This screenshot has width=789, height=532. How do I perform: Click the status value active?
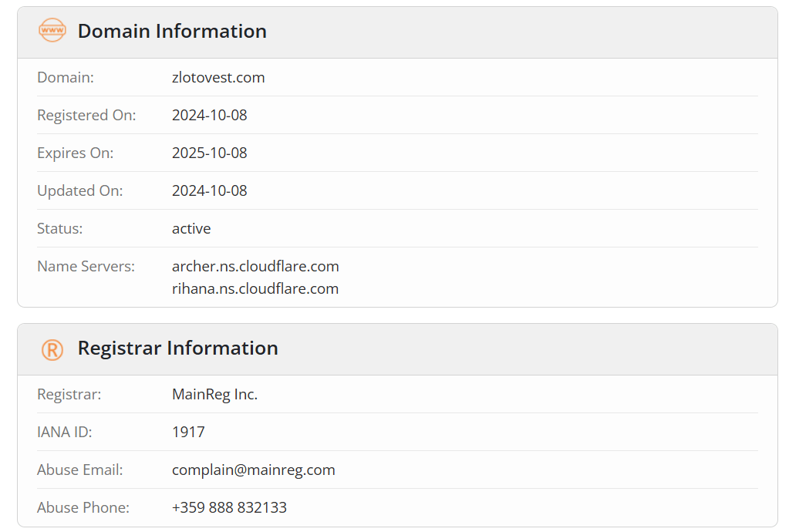(x=191, y=228)
